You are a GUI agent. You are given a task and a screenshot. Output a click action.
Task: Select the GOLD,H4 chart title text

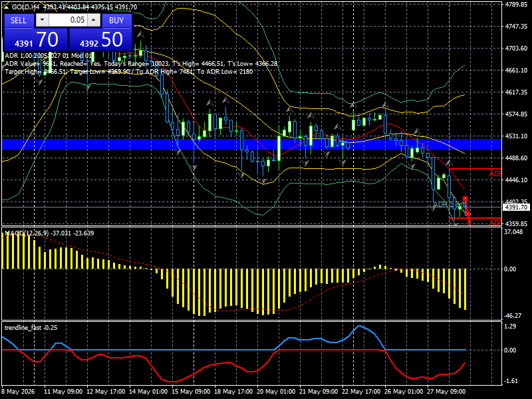pyautogui.click(x=25, y=7)
